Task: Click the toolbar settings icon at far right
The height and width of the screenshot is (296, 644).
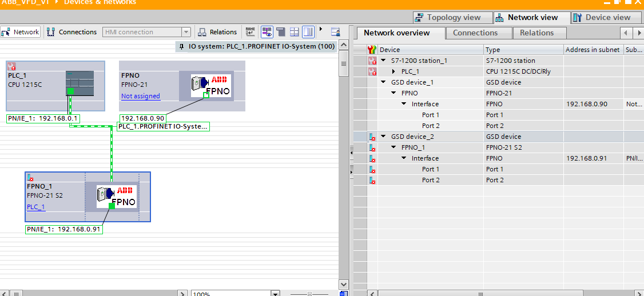Action: [336, 32]
